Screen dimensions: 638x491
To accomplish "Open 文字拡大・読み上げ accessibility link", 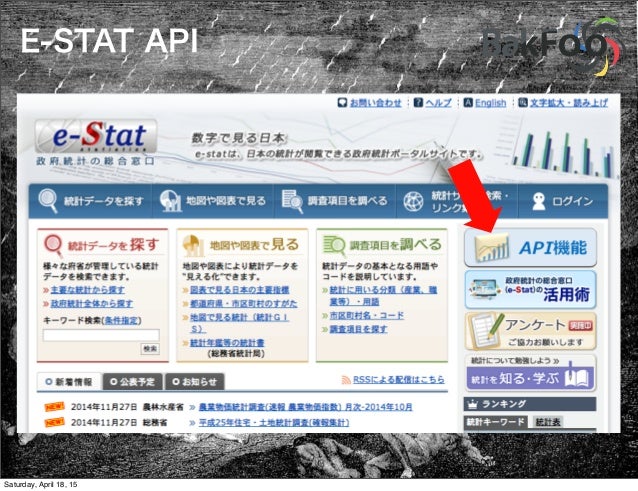I will tap(569, 103).
